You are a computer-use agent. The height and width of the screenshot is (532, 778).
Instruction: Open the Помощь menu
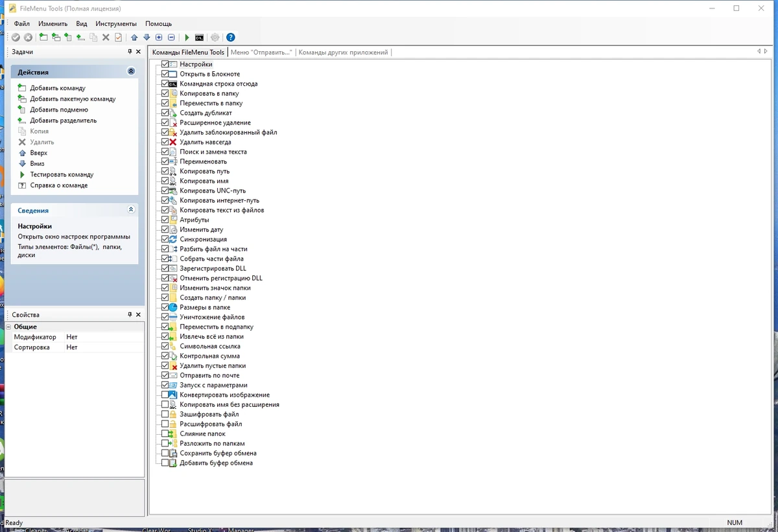[x=159, y=23]
